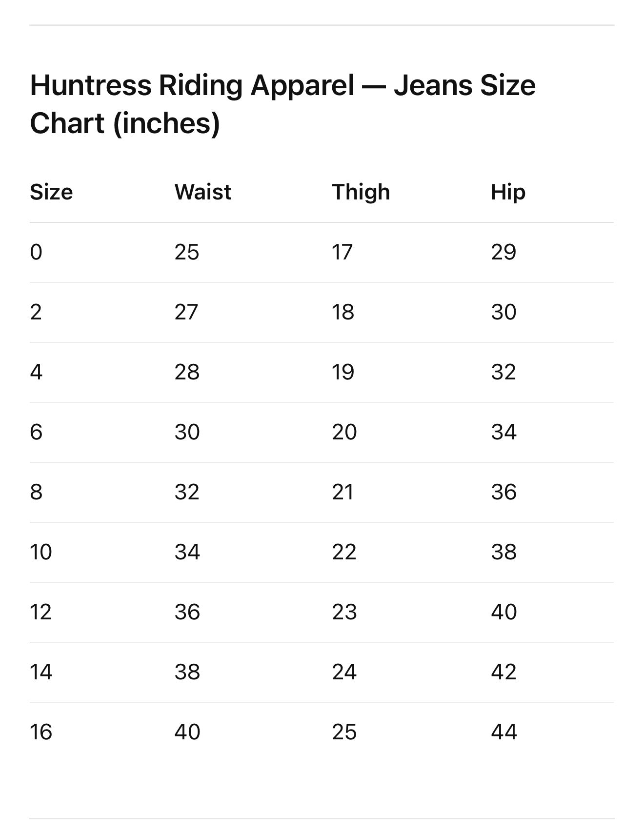Click the chart title heading
644x832 pixels.
pyautogui.click(x=283, y=104)
